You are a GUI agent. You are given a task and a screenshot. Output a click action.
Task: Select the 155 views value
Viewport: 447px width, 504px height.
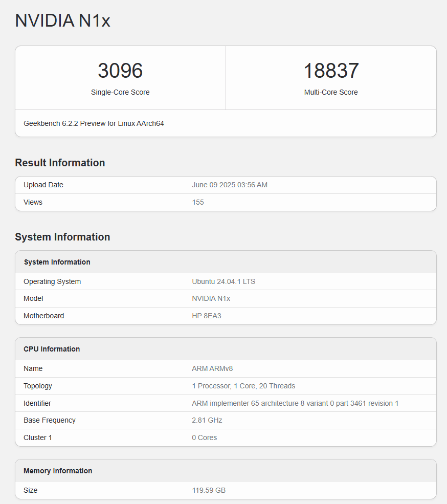(198, 202)
